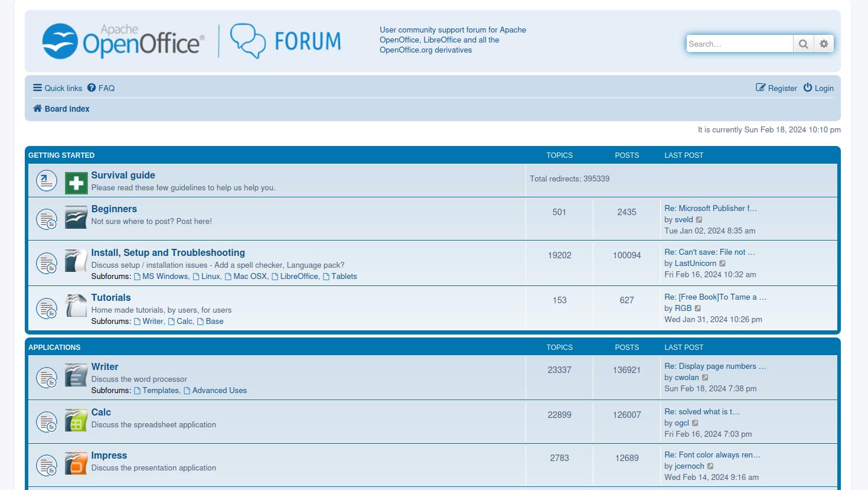Open the GETTING STARTED category header
The height and width of the screenshot is (490, 868).
pos(61,155)
